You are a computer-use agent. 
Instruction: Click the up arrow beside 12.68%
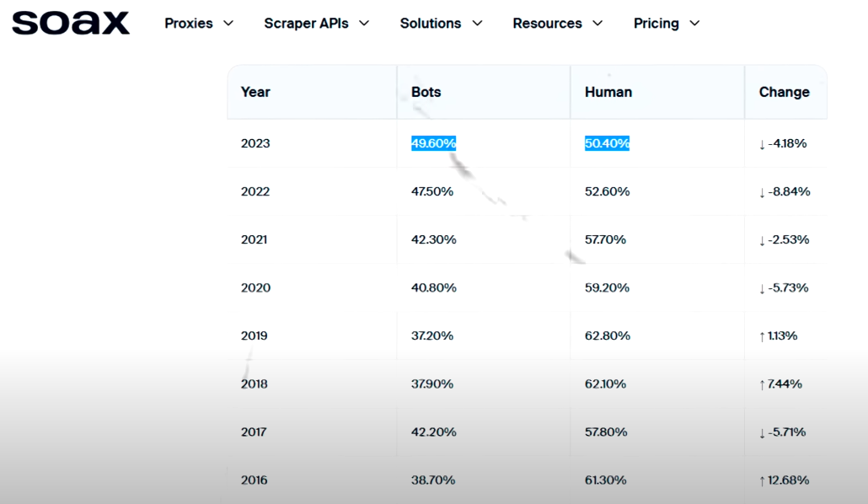click(762, 480)
